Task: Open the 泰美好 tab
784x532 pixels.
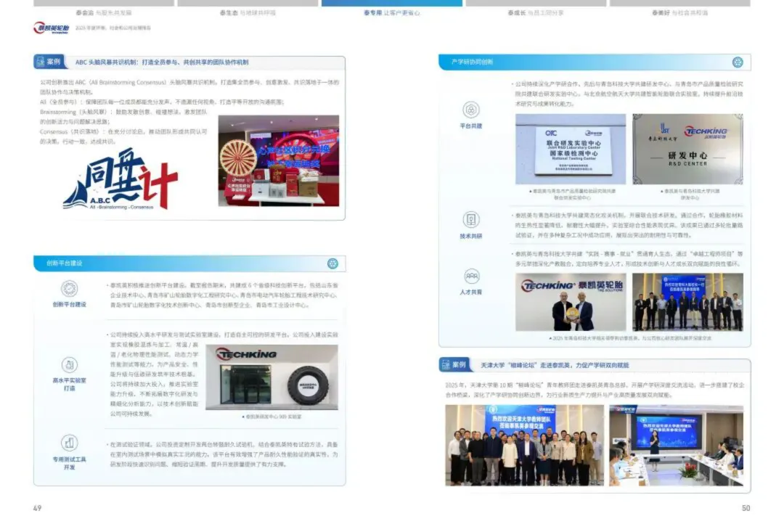Action: [679, 12]
